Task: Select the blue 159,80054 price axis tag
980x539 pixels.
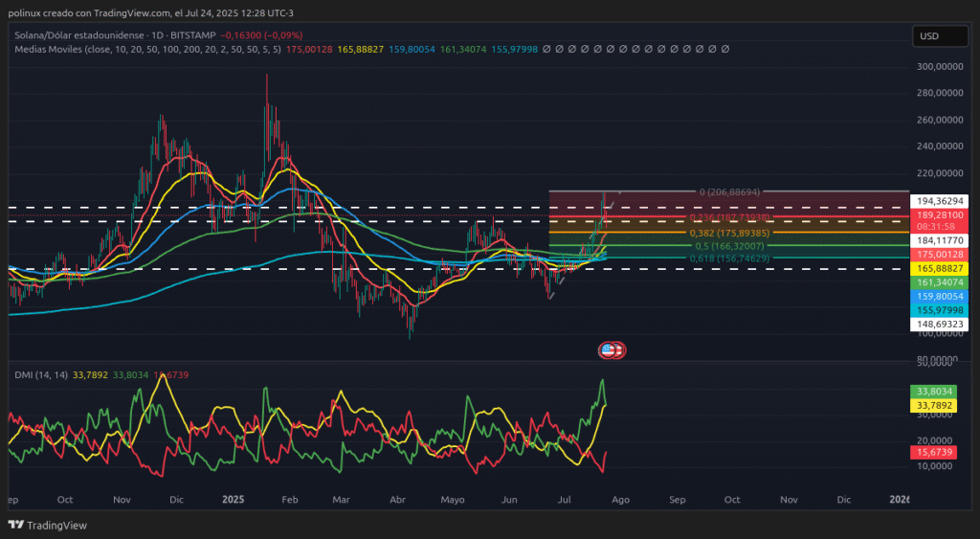Action: click(939, 297)
